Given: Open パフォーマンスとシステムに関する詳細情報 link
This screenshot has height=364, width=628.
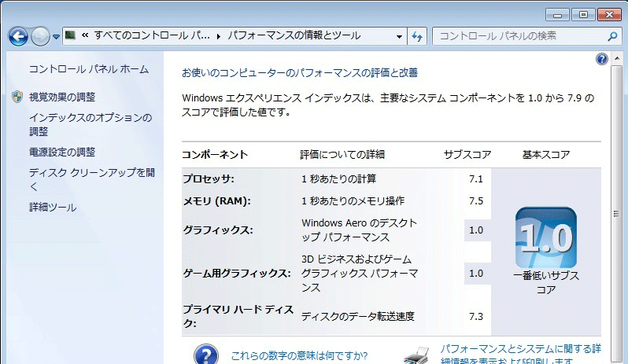Looking at the screenshot, I should tap(521, 354).
